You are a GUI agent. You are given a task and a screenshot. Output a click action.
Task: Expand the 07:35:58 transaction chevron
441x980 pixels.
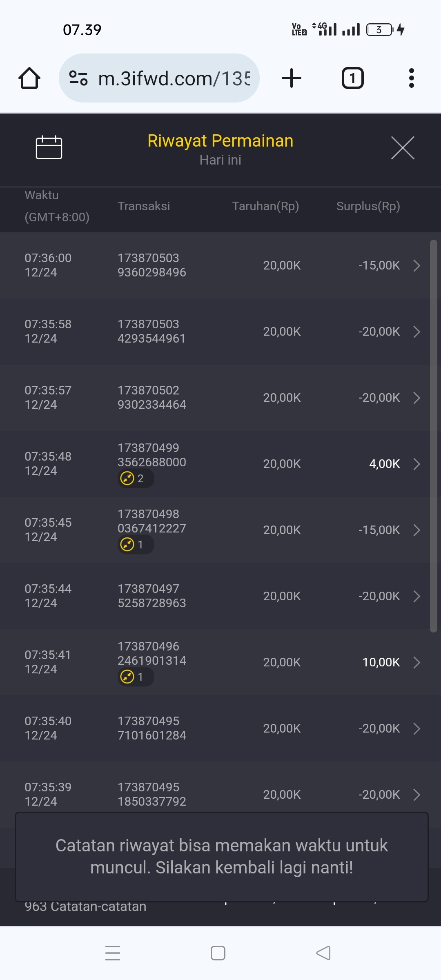(x=416, y=332)
